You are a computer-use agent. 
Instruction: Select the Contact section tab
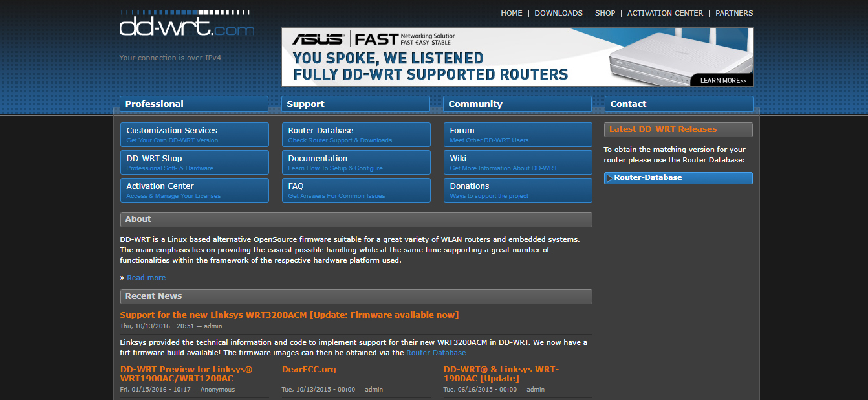[679, 104]
